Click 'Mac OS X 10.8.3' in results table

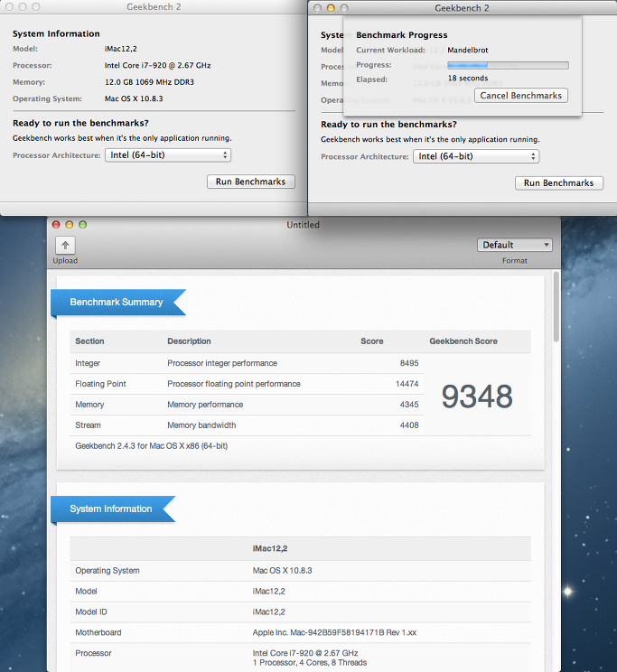click(x=282, y=571)
